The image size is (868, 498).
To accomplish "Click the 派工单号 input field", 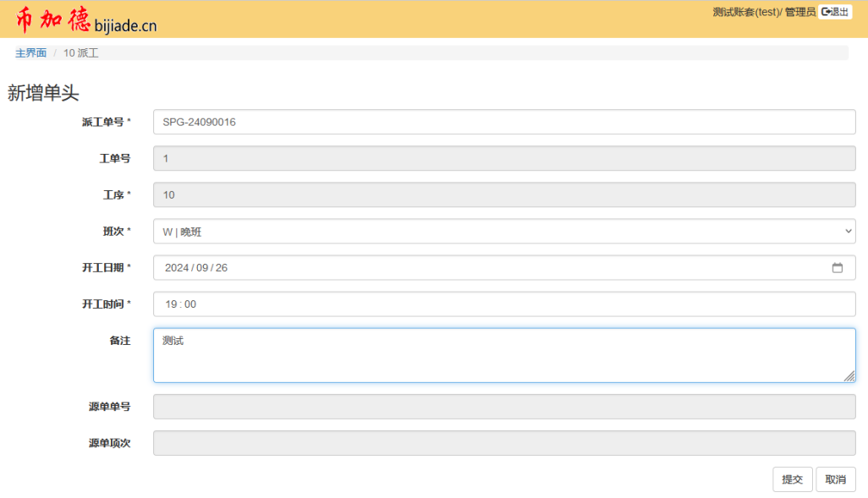I will 503,122.
